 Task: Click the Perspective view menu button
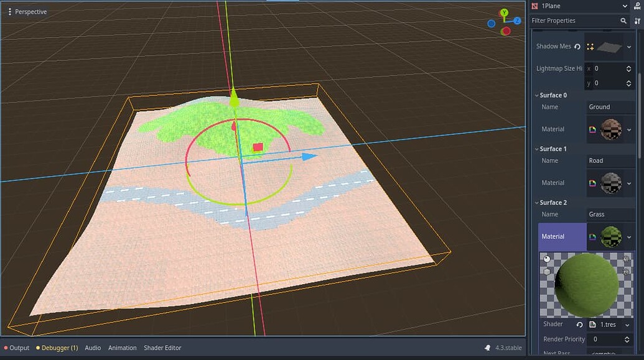(28, 12)
